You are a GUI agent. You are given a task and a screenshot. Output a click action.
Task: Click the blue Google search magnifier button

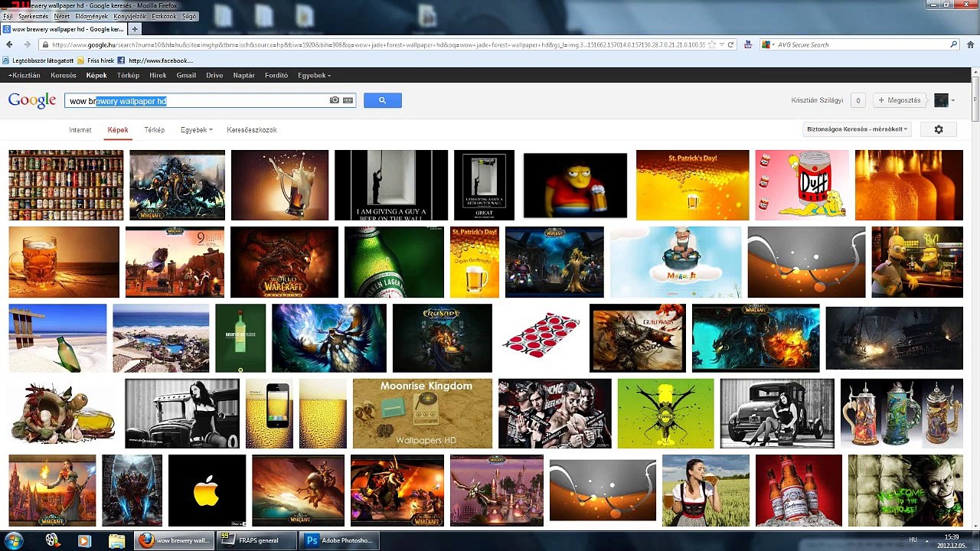click(x=382, y=100)
